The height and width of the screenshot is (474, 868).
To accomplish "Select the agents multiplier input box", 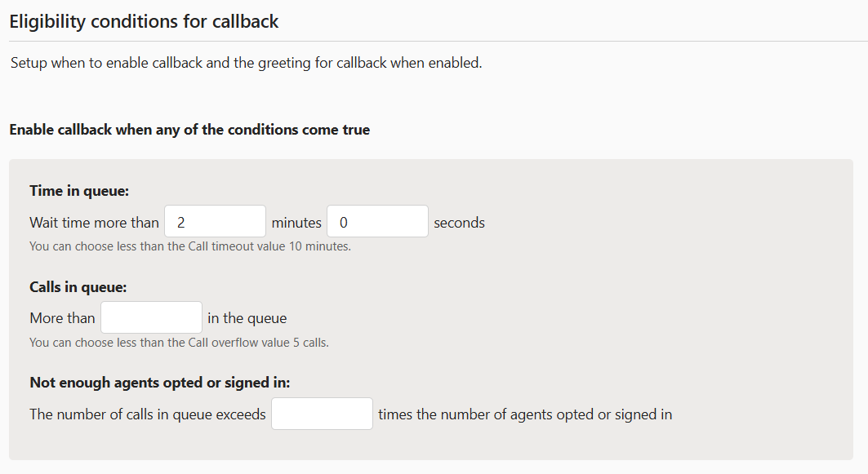I will pyautogui.click(x=322, y=414).
